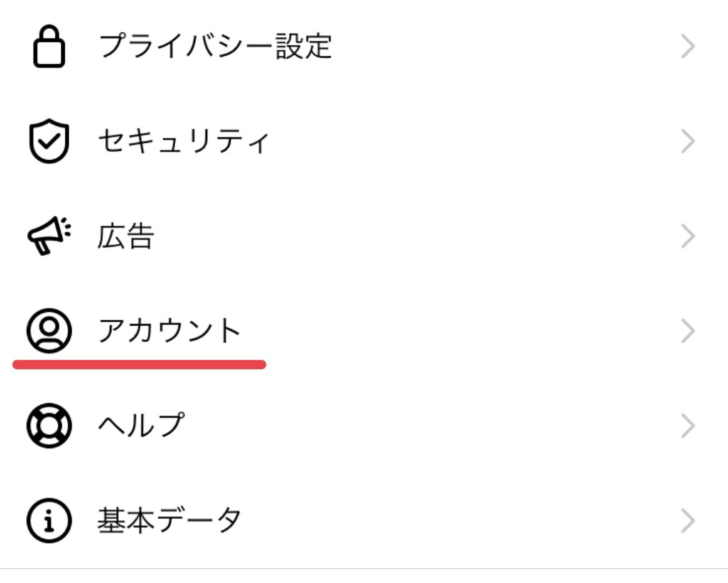The image size is (728, 583).
Task: Tap the shield checkmark security icon
Action: 49,141
